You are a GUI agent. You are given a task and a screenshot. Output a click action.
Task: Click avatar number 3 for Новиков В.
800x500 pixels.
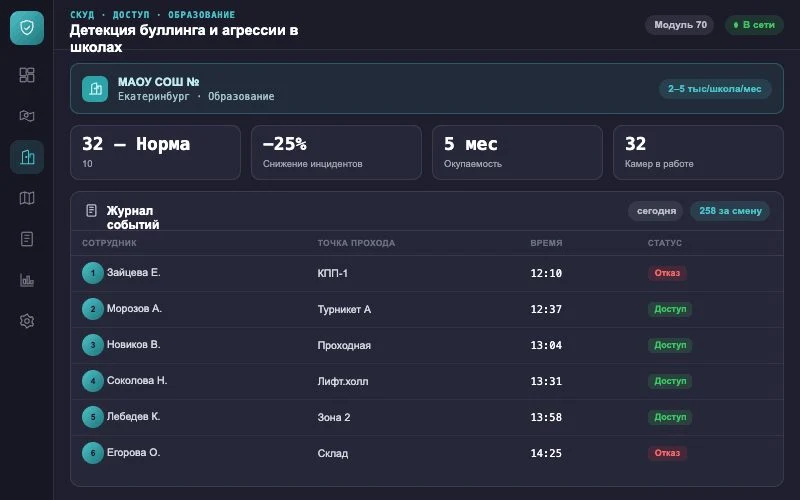pos(93,345)
